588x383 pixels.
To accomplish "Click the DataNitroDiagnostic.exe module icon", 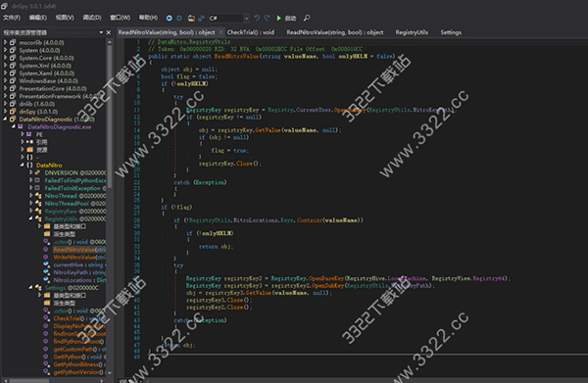I will pos(21,126).
